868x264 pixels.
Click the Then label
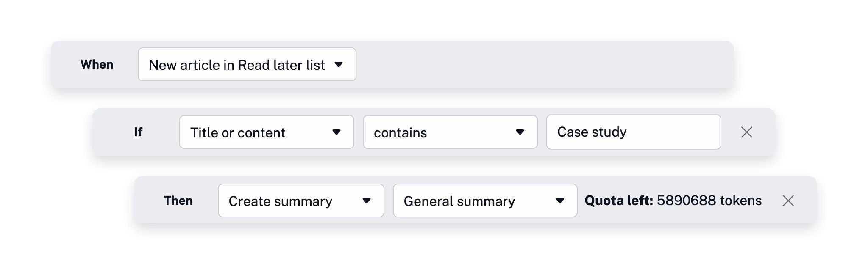(x=178, y=201)
